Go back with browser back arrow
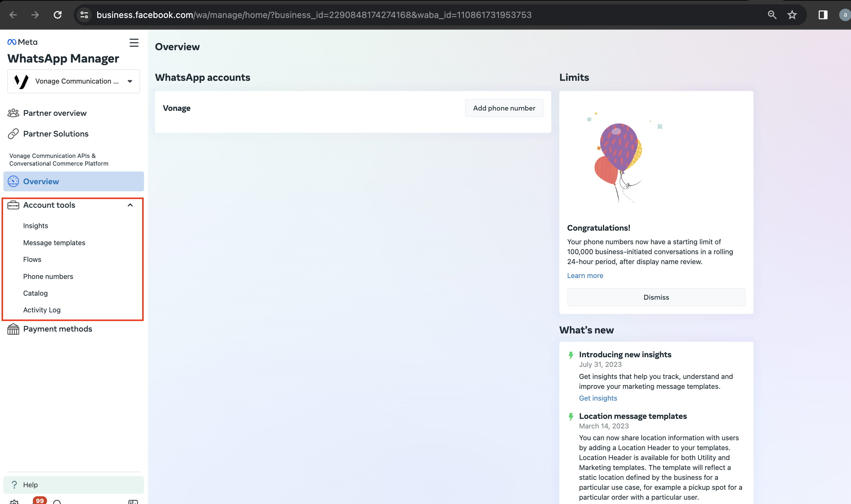The width and height of the screenshot is (851, 504). click(13, 15)
